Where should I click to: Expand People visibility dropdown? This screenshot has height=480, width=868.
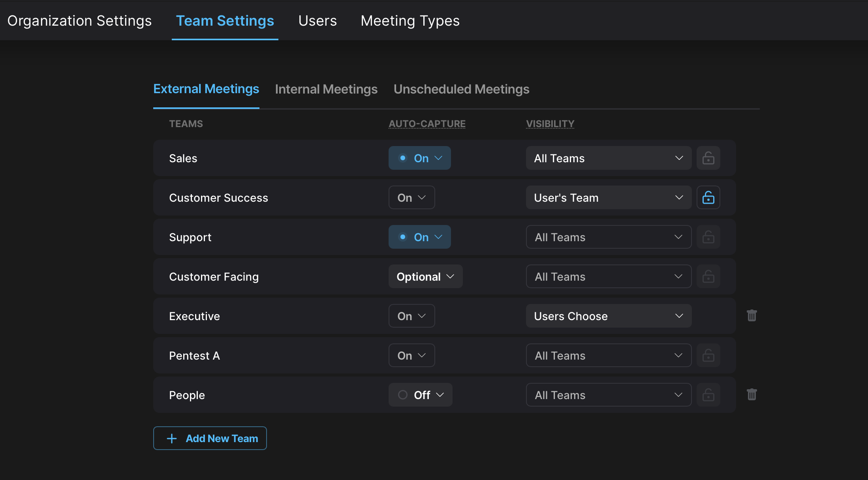(609, 395)
